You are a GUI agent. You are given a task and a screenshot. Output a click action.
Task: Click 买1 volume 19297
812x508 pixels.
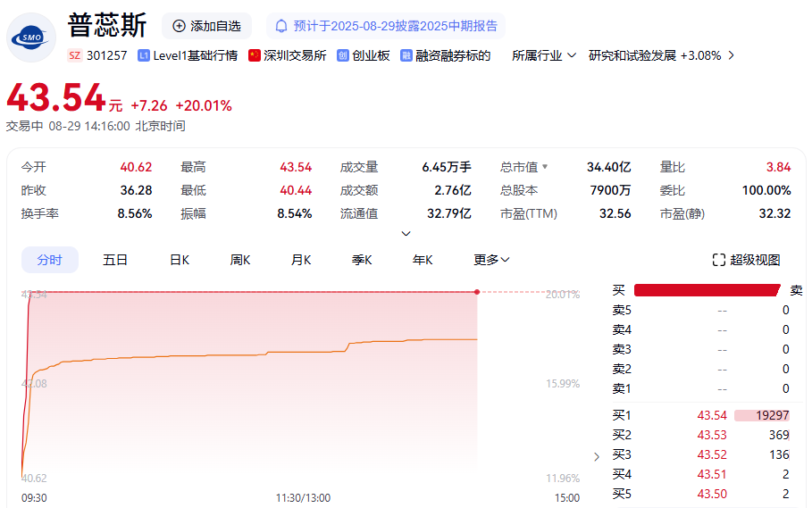[x=772, y=415]
